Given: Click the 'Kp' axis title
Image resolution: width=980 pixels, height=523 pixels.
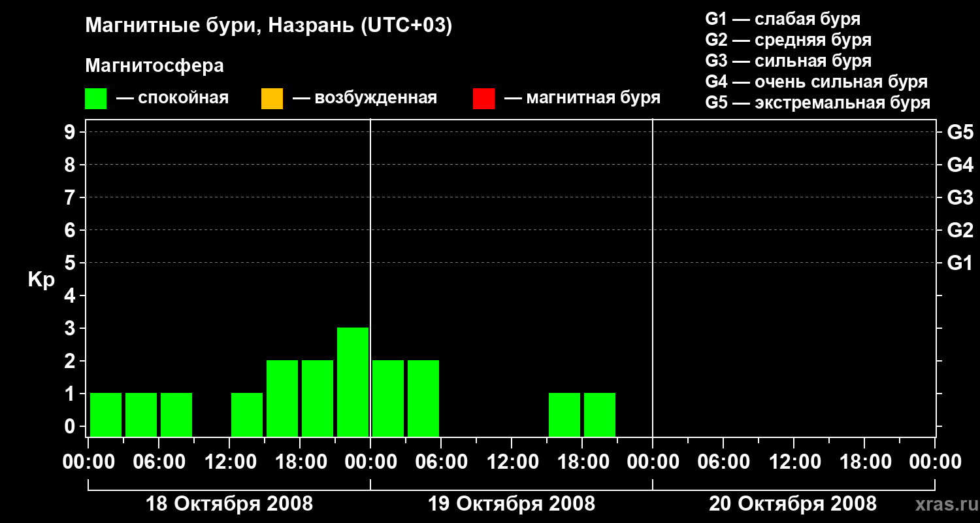Looking at the screenshot, I should [x=41, y=279].
